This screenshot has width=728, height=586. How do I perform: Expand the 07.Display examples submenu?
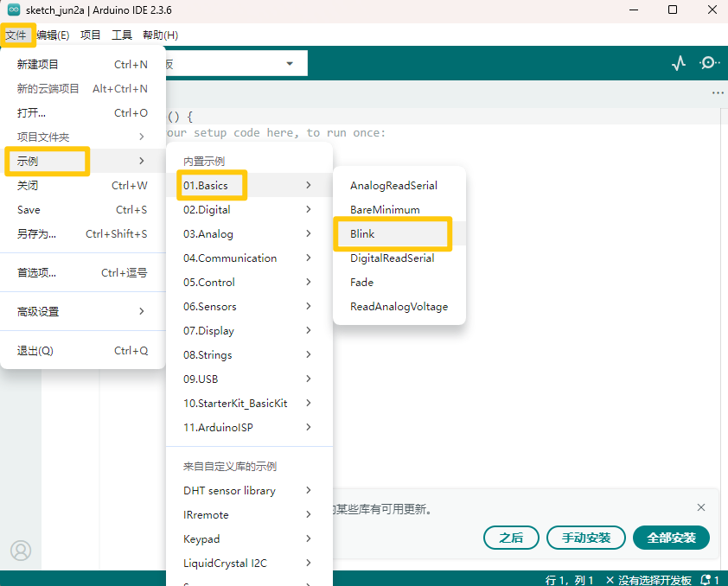coord(249,331)
